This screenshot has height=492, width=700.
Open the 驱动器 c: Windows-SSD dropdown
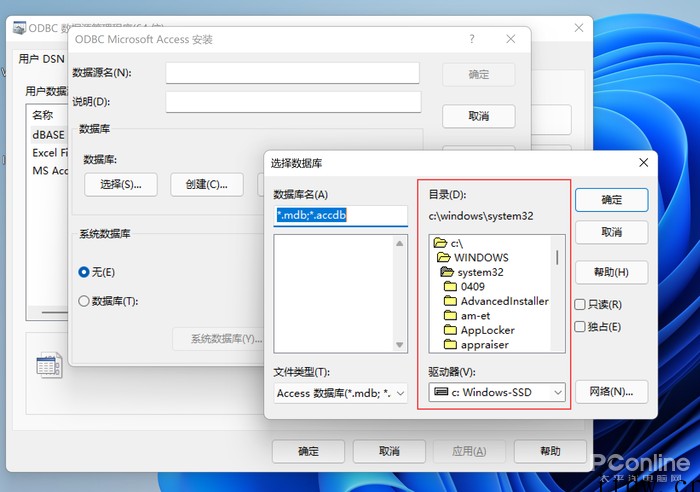point(497,392)
